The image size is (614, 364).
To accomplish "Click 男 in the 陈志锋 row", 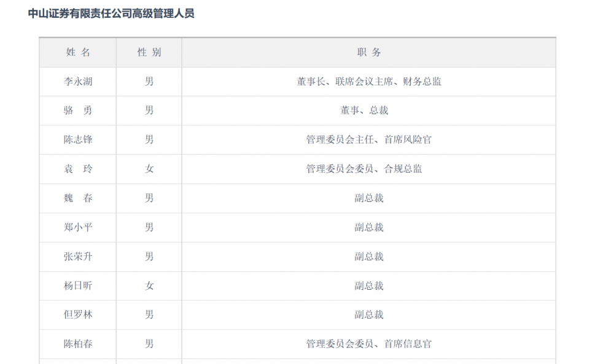I will tap(149, 140).
